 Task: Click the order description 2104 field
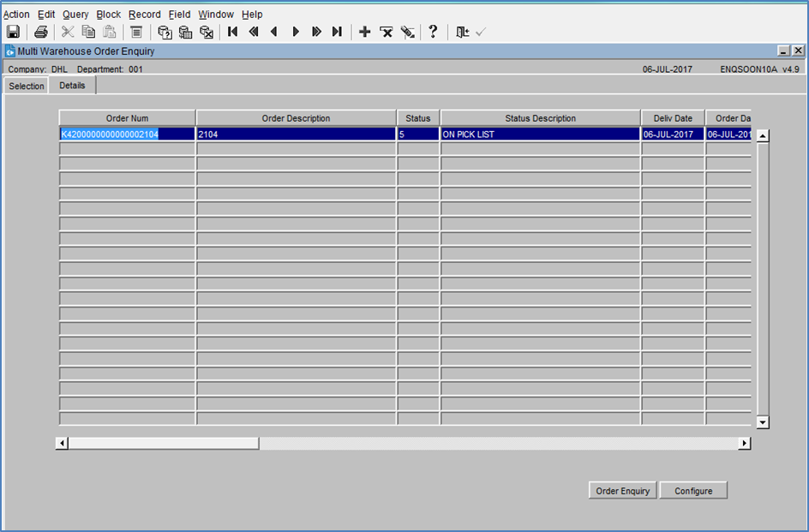coord(296,134)
